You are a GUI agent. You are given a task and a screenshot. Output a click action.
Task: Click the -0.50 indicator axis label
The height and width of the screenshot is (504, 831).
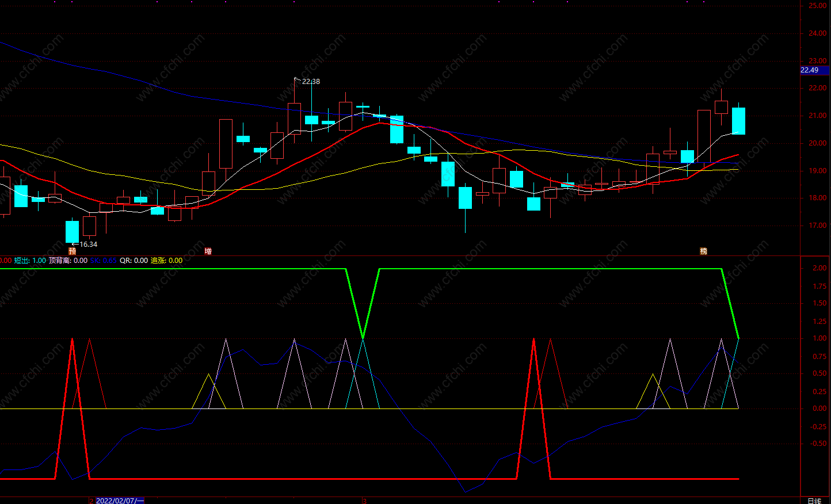coord(818,444)
